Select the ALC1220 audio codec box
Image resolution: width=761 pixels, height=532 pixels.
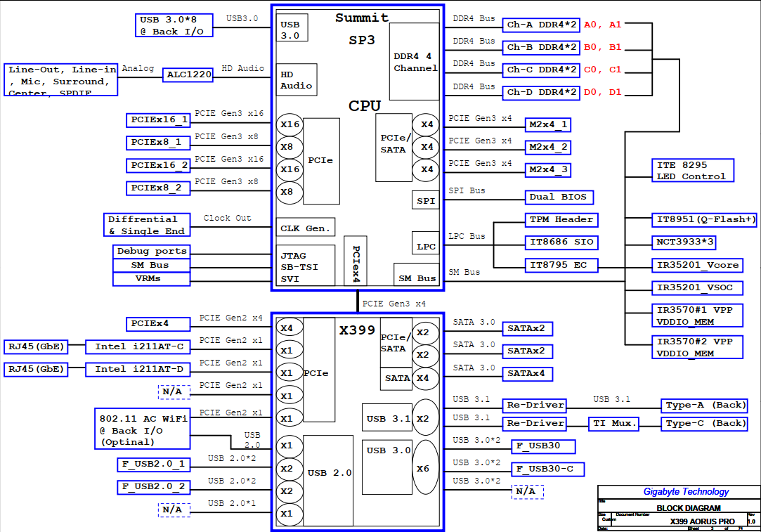click(x=188, y=74)
